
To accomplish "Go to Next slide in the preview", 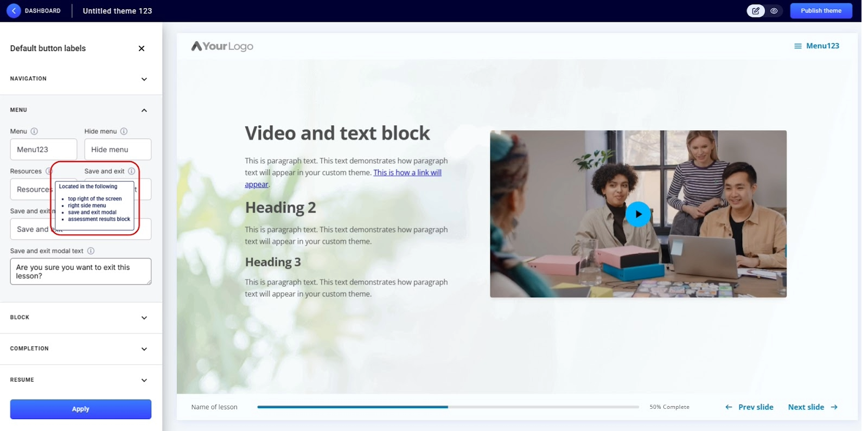I will click(812, 407).
